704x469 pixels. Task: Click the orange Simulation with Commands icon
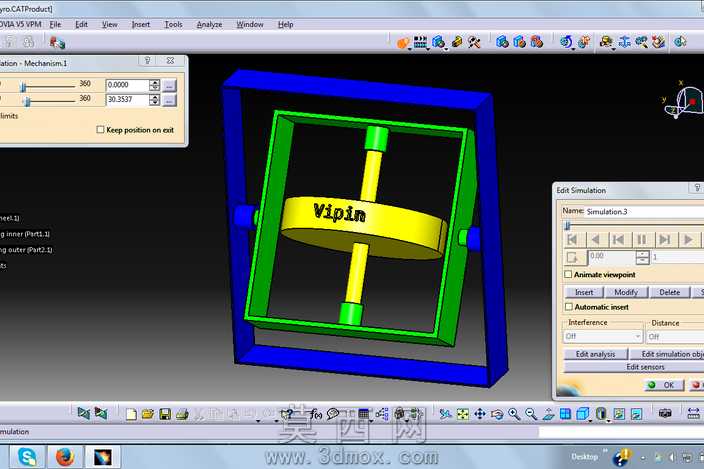(403, 43)
